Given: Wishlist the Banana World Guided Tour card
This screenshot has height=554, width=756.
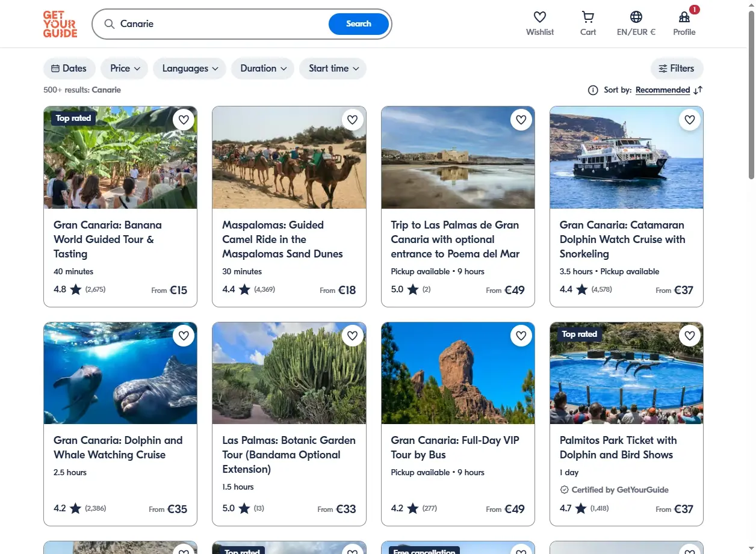Looking at the screenshot, I should tap(184, 120).
